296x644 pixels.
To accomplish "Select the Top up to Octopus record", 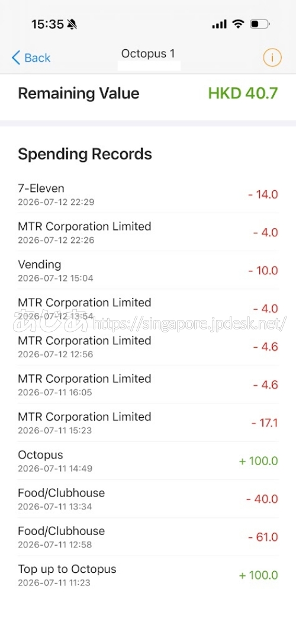I will pos(148,575).
